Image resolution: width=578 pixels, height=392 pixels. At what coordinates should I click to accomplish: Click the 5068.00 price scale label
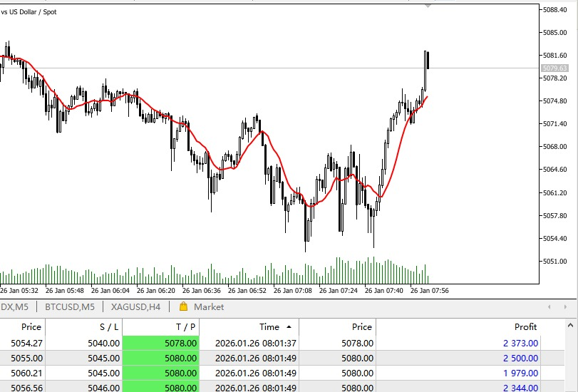554,147
